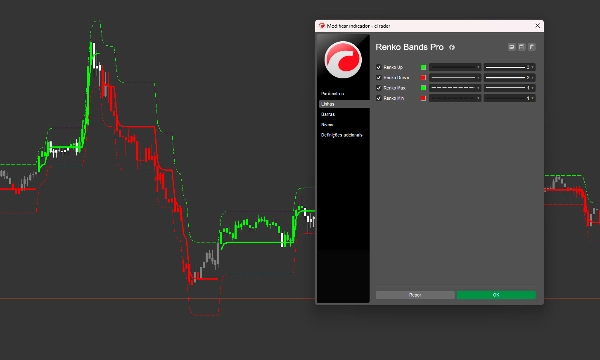This screenshot has width=600, height=360.
Task: Confirm changes with the green OK button
Action: coord(496,295)
